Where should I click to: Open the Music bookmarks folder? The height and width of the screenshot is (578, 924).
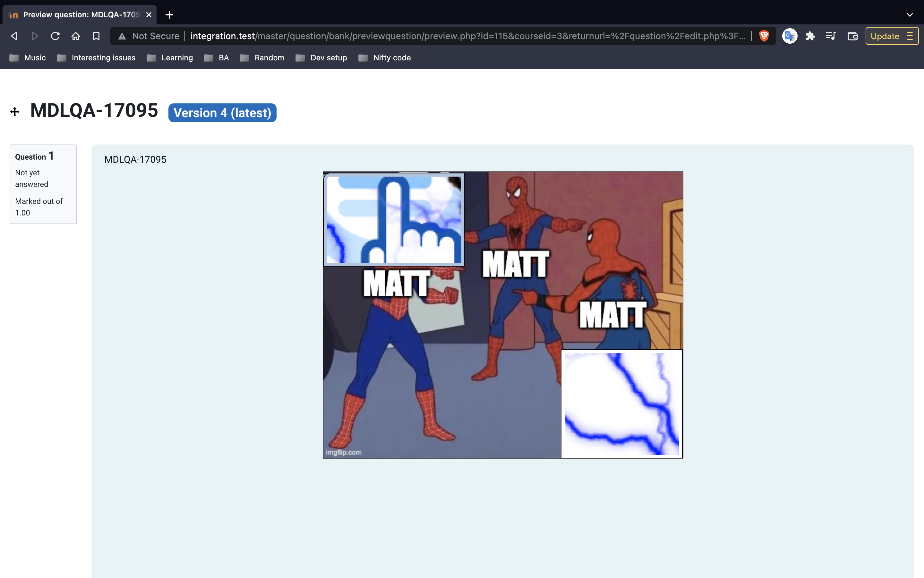pos(28,58)
